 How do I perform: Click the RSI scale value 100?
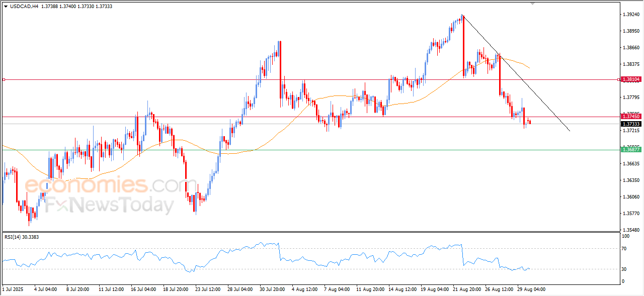(x=626, y=236)
